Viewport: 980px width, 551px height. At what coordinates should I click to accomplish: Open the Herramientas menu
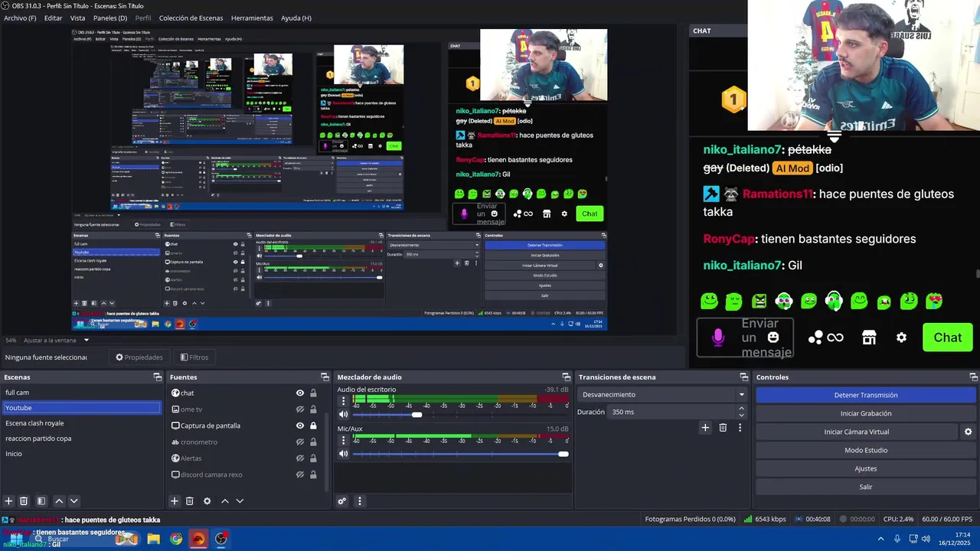pos(252,18)
